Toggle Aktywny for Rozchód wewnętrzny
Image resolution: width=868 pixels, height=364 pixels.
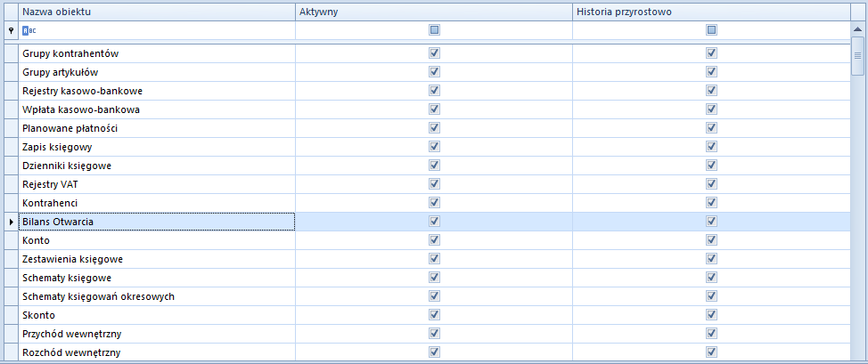tap(434, 352)
